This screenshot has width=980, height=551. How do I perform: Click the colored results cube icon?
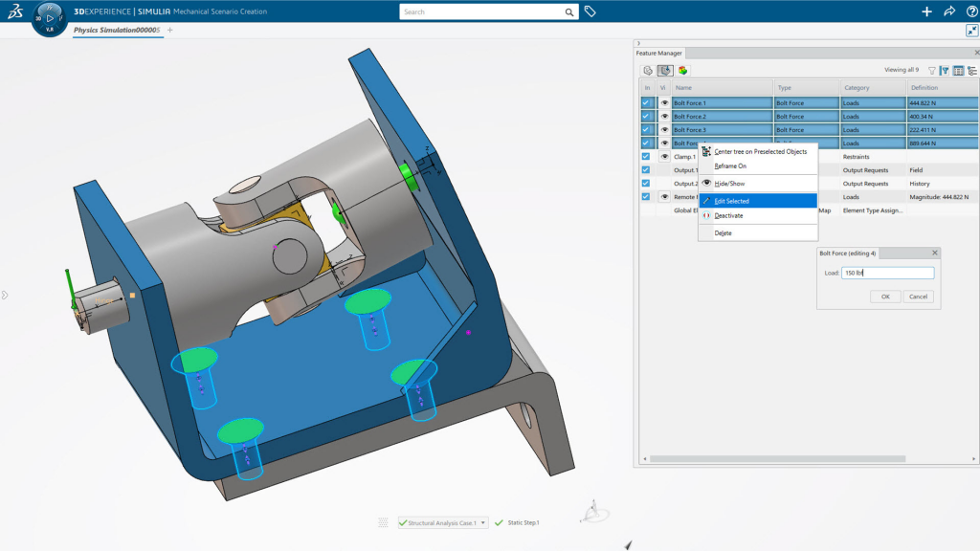[682, 71]
